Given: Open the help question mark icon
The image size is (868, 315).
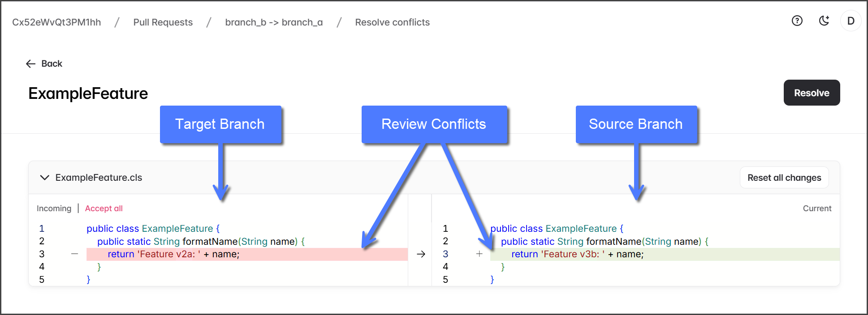Looking at the screenshot, I should [797, 21].
